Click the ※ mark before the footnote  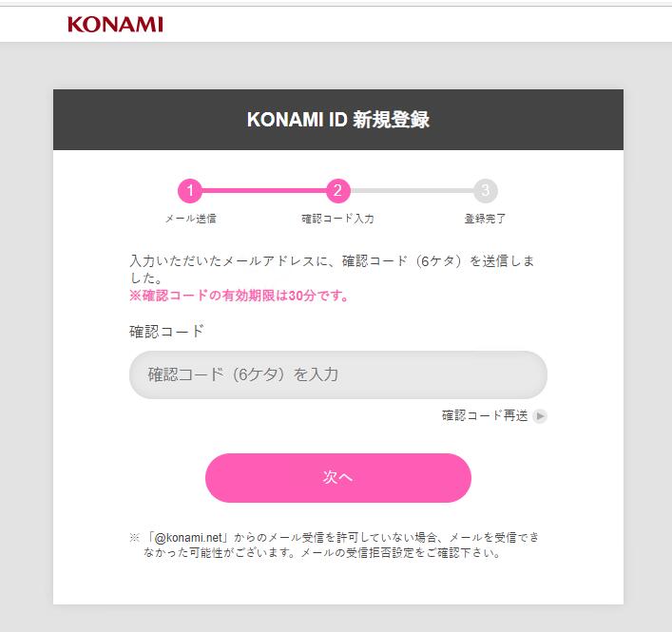135,538
